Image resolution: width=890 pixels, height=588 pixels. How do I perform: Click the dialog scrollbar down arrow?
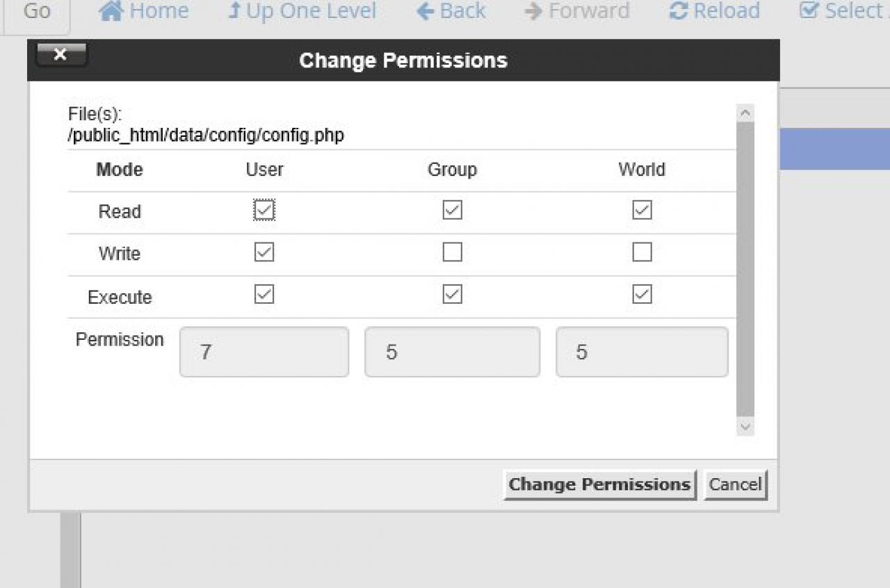click(745, 427)
